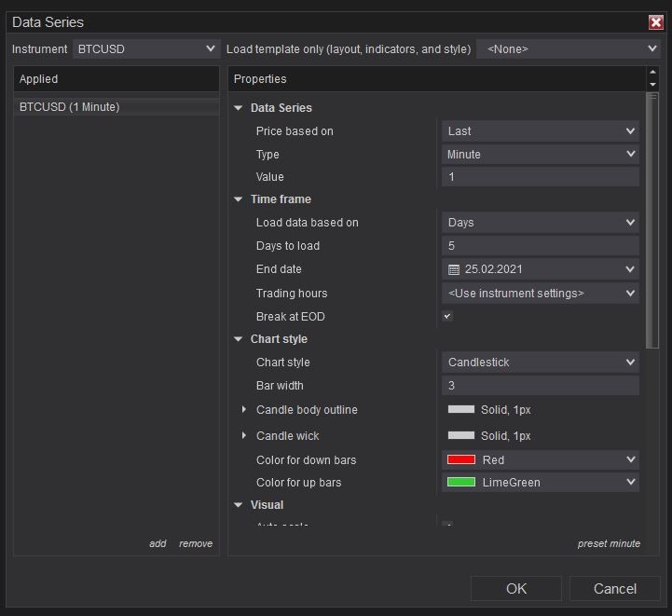The height and width of the screenshot is (616, 672).
Task: Close the Data Series dialog window
Action: pos(655,22)
